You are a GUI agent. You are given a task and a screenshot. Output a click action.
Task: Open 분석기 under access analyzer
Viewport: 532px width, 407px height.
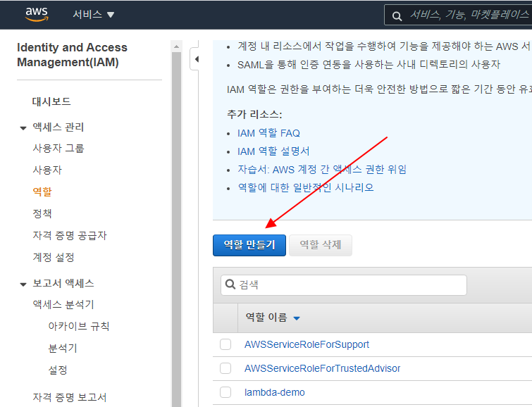[x=63, y=348]
